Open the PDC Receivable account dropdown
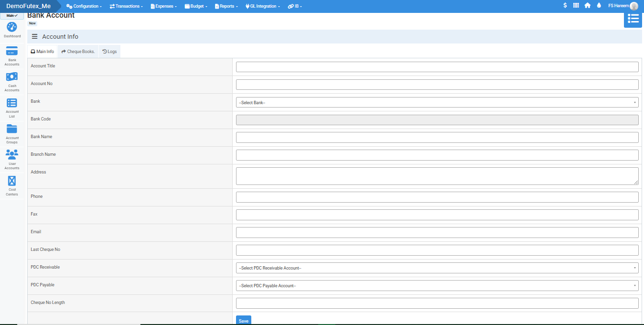The height and width of the screenshot is (325, 644). pyautogui.click(x=437, y=268)
